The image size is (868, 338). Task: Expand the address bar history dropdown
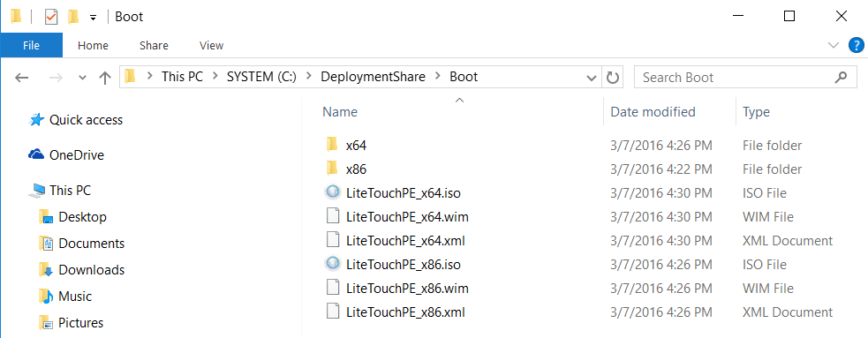coord(592,78)
